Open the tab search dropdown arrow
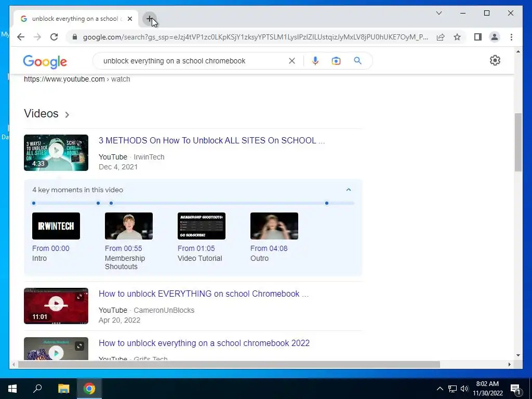The image size is (532, 399). 438,13
